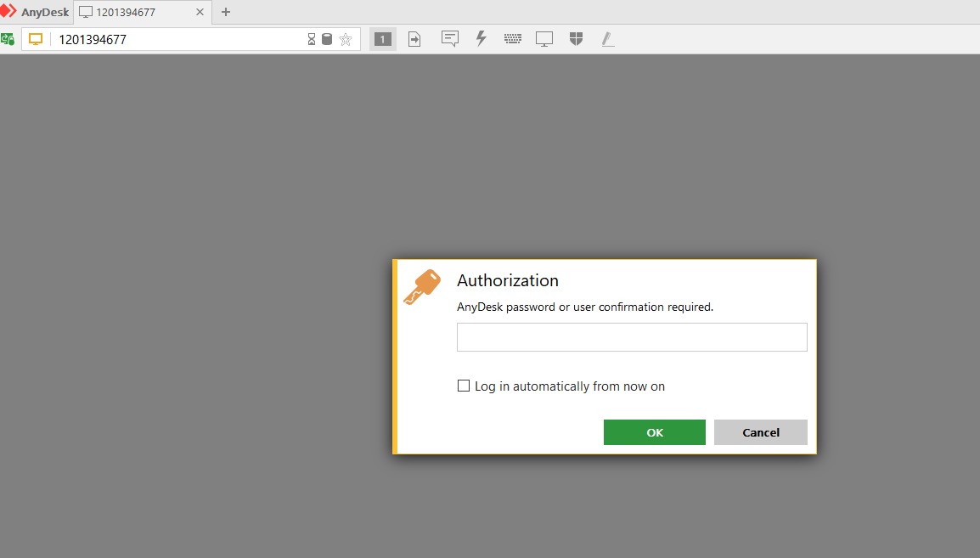The height and width of the screenshot is (558, 980).
Task: Confirm authorization with OK button
Action: (x=655, y=432)
